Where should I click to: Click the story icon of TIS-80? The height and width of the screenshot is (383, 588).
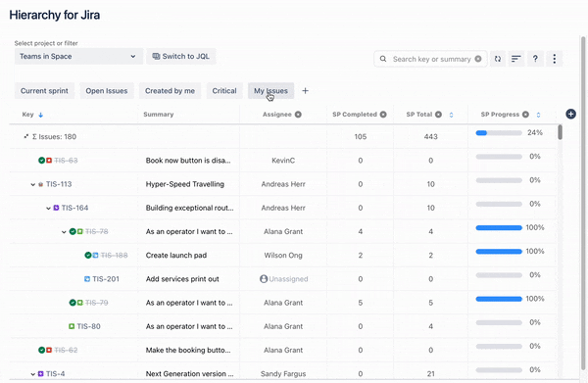pyautogui.click(x=72, y=326)
